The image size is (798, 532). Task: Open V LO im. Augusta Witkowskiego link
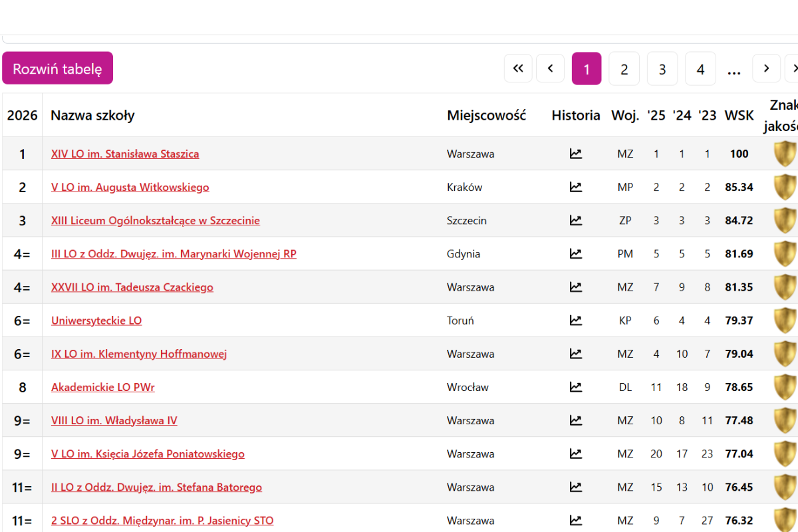coord(130,187)
